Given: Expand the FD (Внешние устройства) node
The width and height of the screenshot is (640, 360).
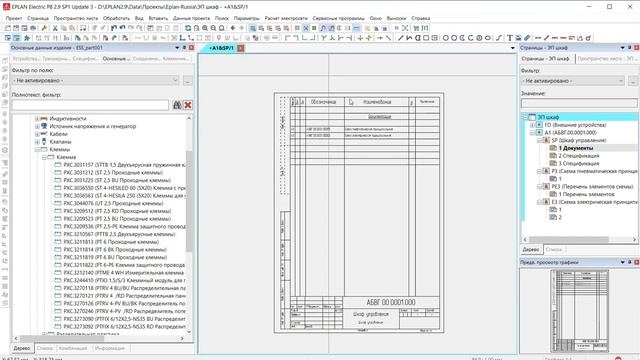Looking at the screenshot, I should (532, 125).
